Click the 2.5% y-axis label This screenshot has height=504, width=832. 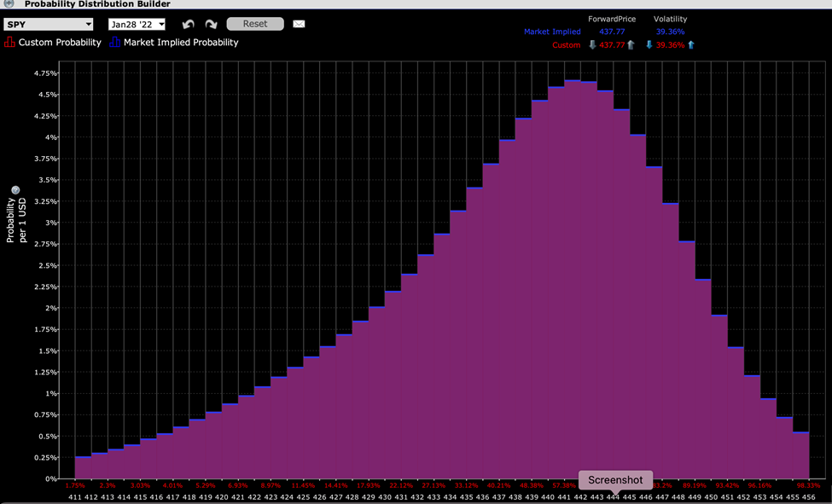tap(47, 265)
